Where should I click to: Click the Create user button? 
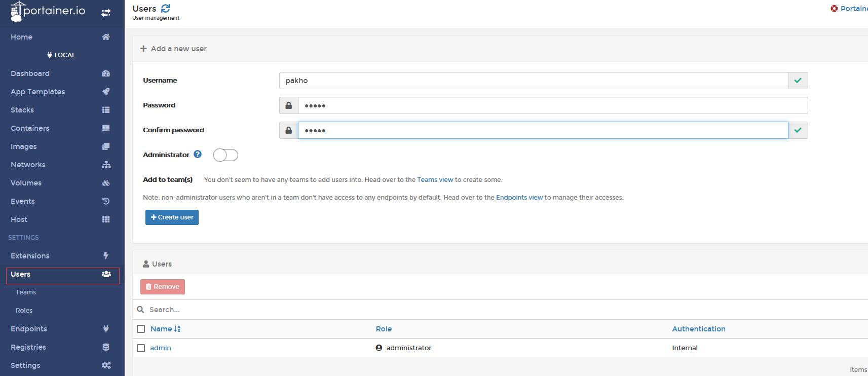[x=172, y=217]
